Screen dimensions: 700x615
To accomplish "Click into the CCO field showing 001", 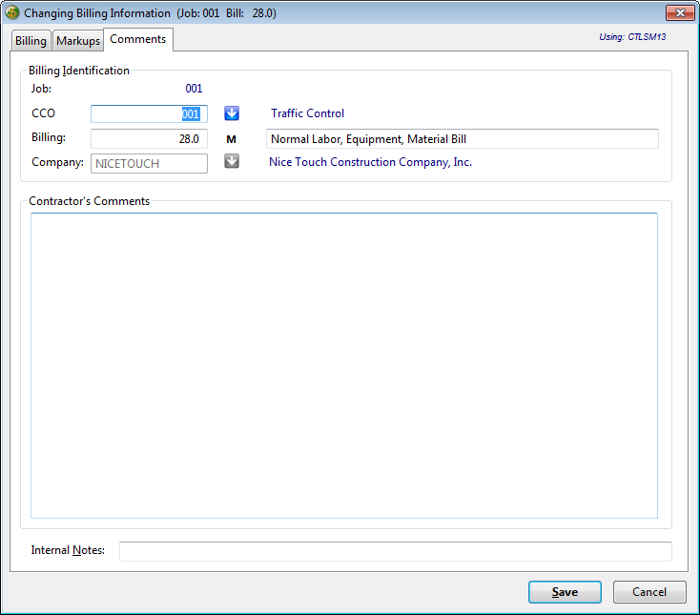I will tap(149, 113).
